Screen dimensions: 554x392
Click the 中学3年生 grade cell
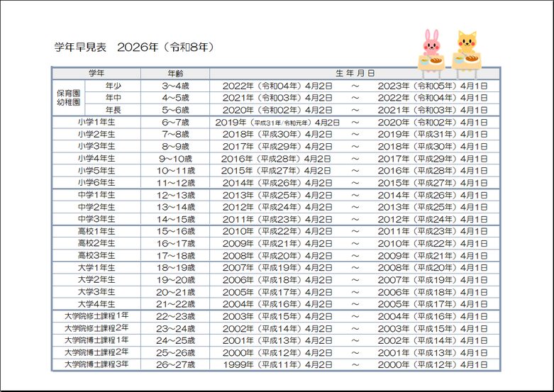[96, 219]
